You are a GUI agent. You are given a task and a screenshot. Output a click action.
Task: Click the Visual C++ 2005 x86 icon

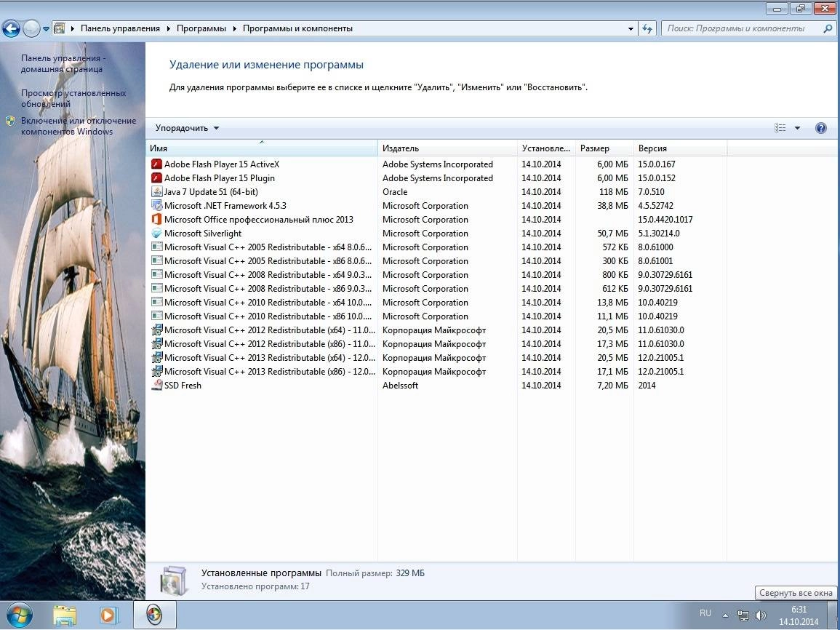[156, 261]
